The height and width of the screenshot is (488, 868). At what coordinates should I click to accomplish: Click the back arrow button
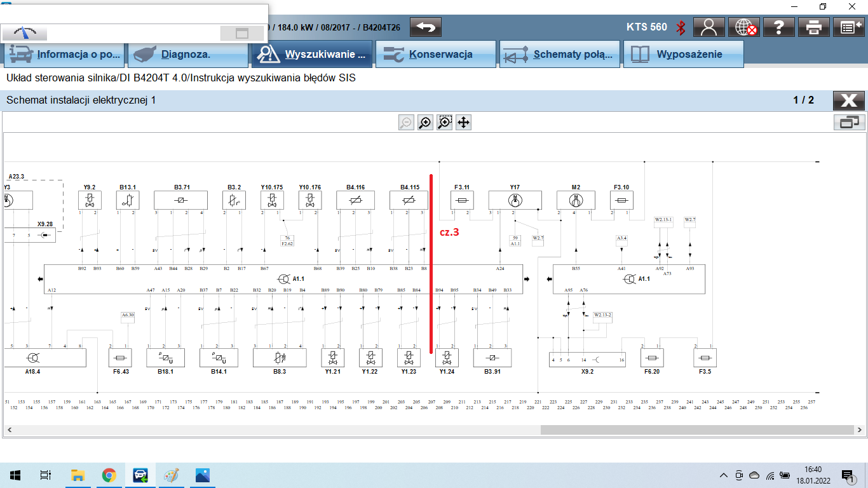coord(425,27)
